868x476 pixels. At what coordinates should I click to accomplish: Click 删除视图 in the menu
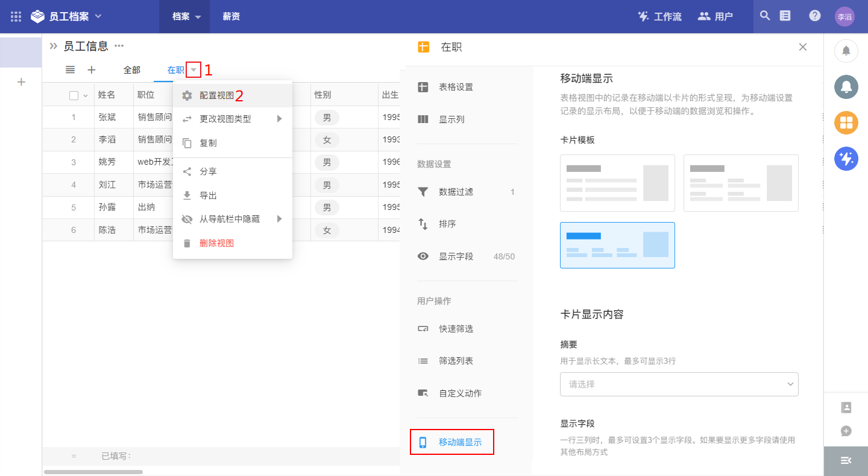point(216,243)
